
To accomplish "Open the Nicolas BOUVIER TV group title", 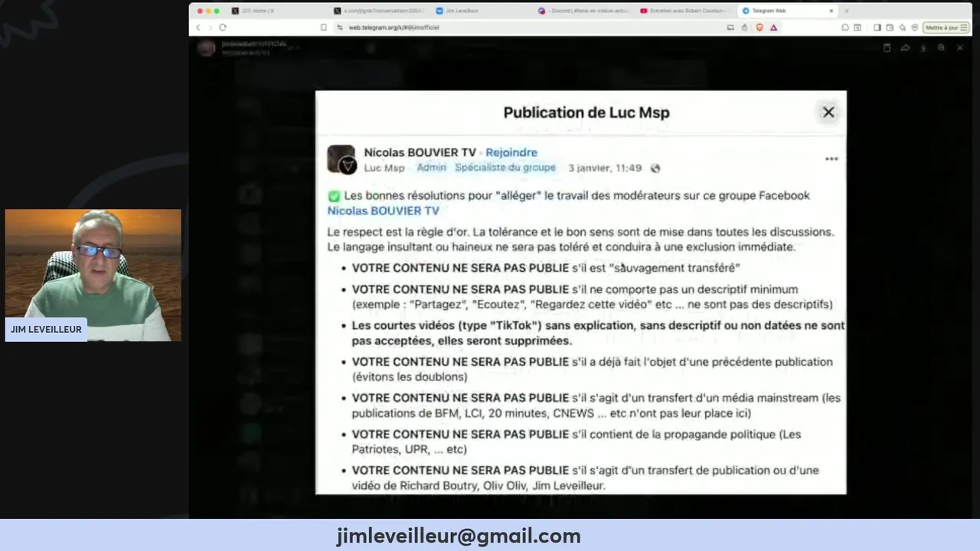I will (x=420, y=152).
